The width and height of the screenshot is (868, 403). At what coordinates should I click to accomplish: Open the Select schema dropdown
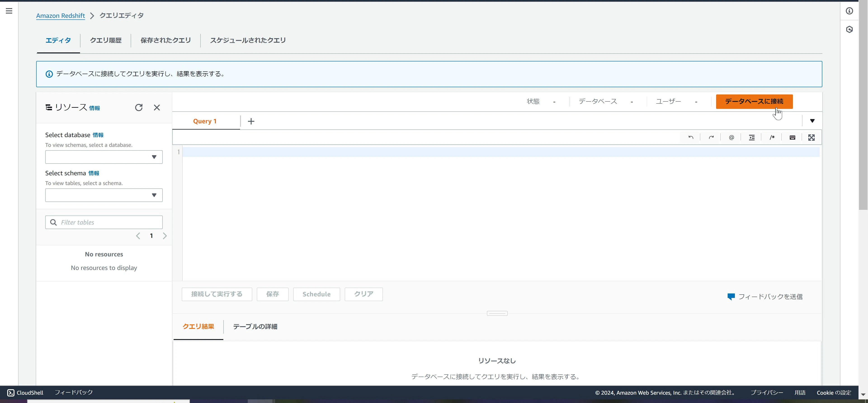pos(104,195)
